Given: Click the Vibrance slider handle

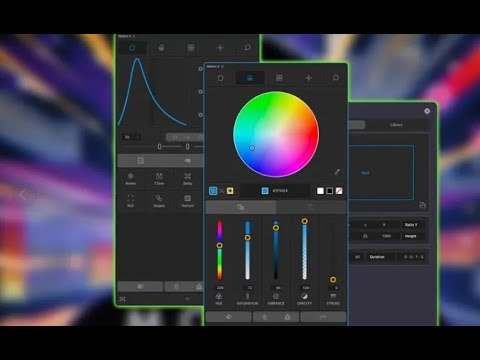Looking at the screenshot, I should [276, 228].
